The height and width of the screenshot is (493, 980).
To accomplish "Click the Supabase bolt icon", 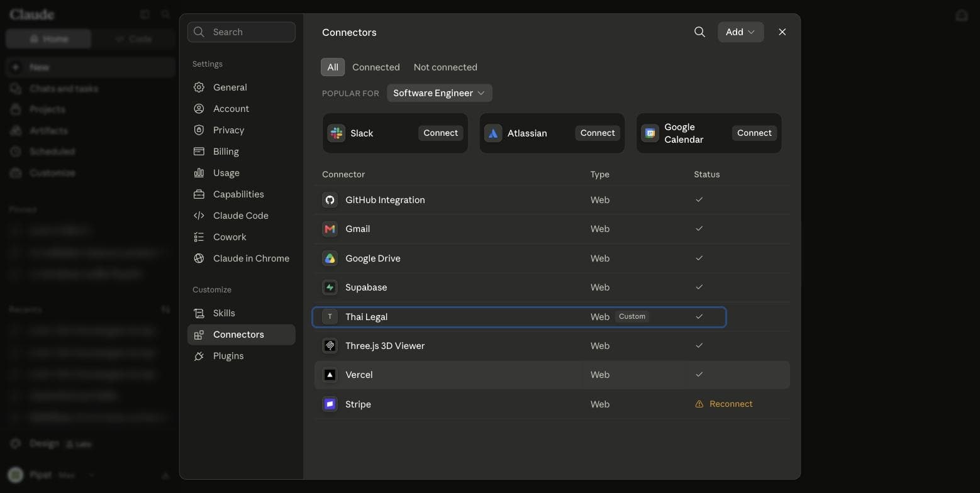I will tap(330, 287).
